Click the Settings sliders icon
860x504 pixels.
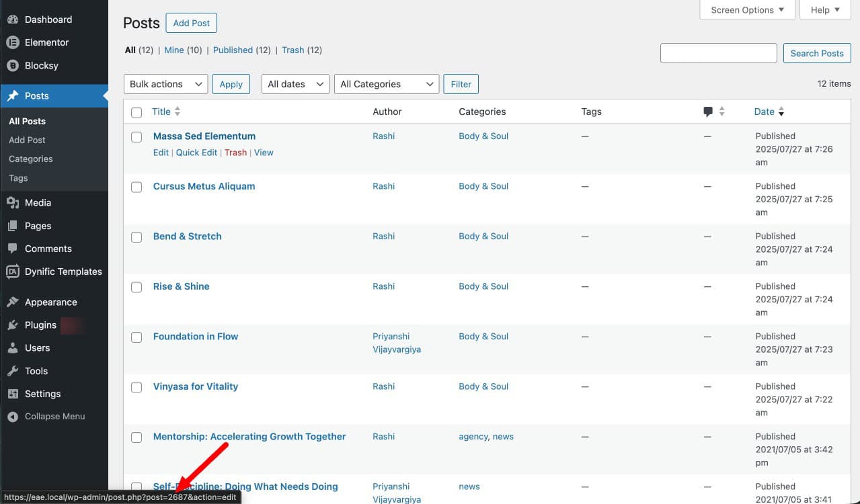coord(13,394)
